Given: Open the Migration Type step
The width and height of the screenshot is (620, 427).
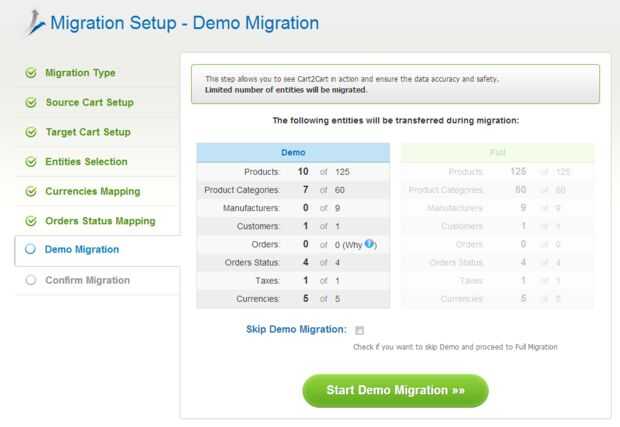Looking at the screenshot, I should click(80, 73).
